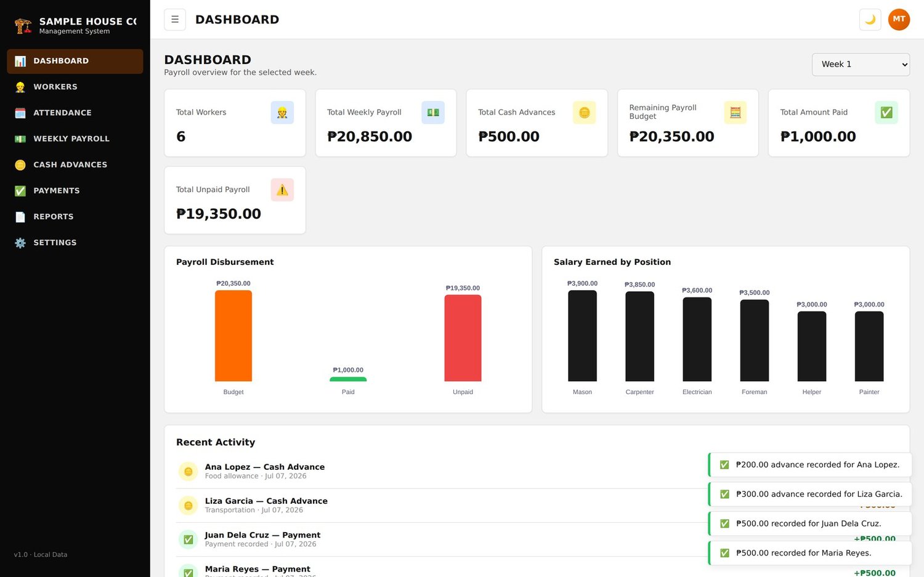
Task: Dismiss the Ana Lopez advance notification
Action: click(810, 465)
